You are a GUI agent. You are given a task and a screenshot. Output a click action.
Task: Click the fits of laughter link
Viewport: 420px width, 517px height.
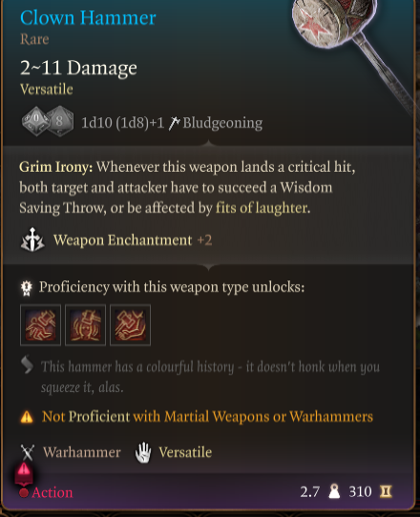click(x=262, y=208)
